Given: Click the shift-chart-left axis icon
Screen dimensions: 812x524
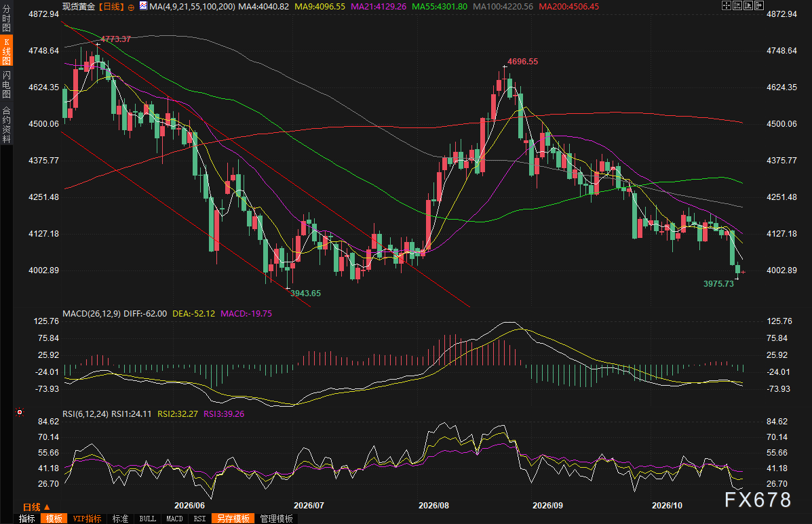Looking at the screenshot, I should coord(737,5).
